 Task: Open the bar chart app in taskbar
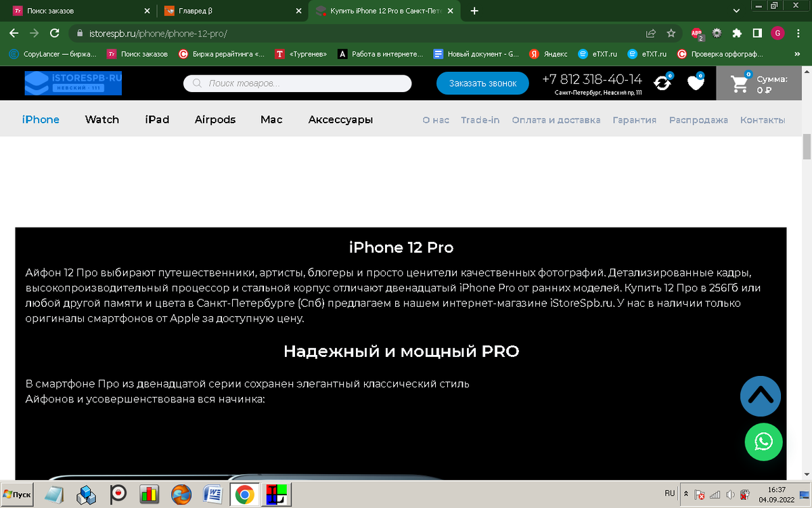149,494
